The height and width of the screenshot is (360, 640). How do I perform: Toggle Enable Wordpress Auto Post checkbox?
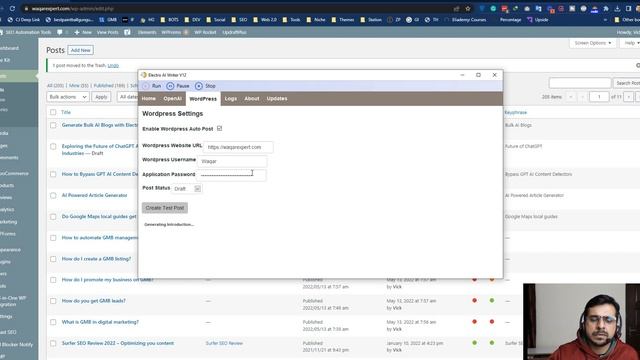[x=220, y=128]
